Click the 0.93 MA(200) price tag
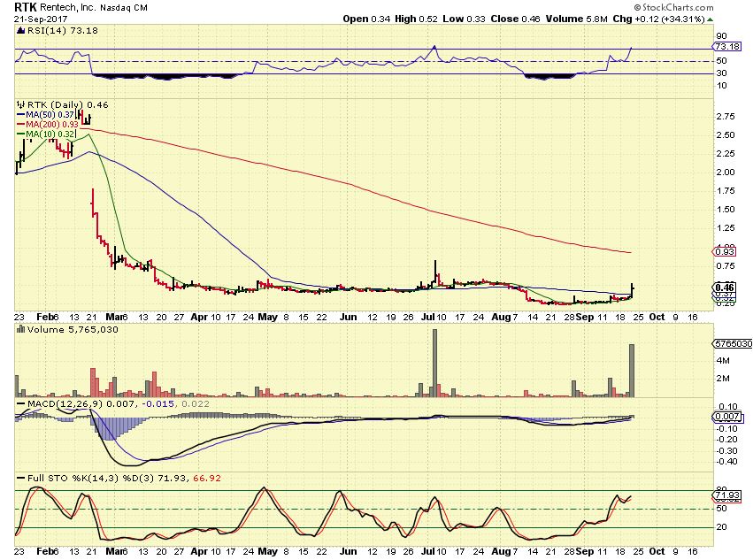Viewport: 753px width, 560px height. pyautogui.click(x=725, y=251)
